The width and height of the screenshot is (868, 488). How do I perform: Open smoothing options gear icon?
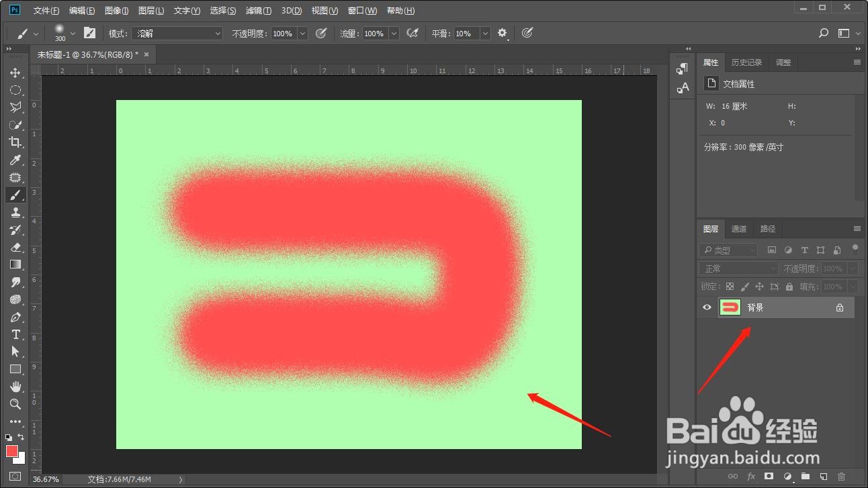click(x=502, y=33)
